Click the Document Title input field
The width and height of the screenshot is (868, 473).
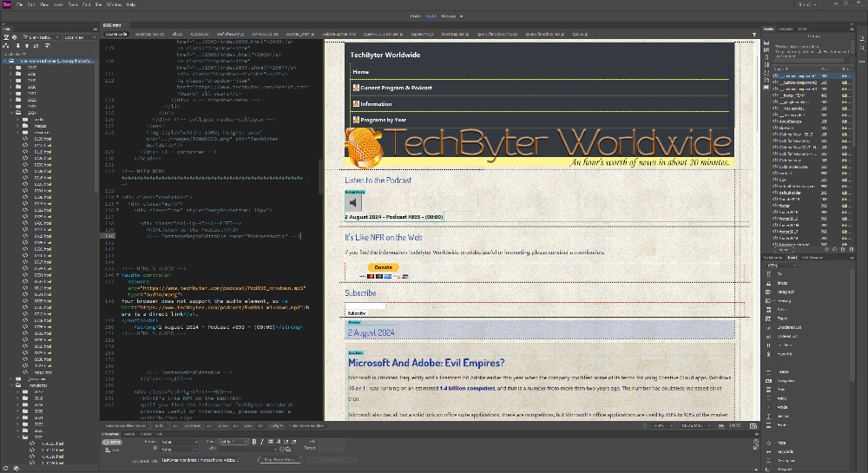(x=200, y=460)
